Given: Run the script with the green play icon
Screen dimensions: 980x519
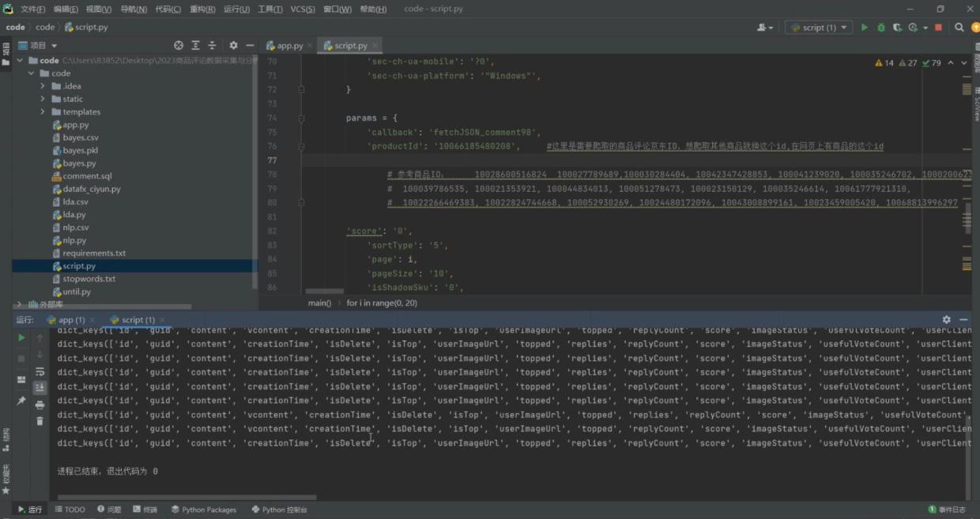Looking at the screenshot, I should click(x=864, y=27).
